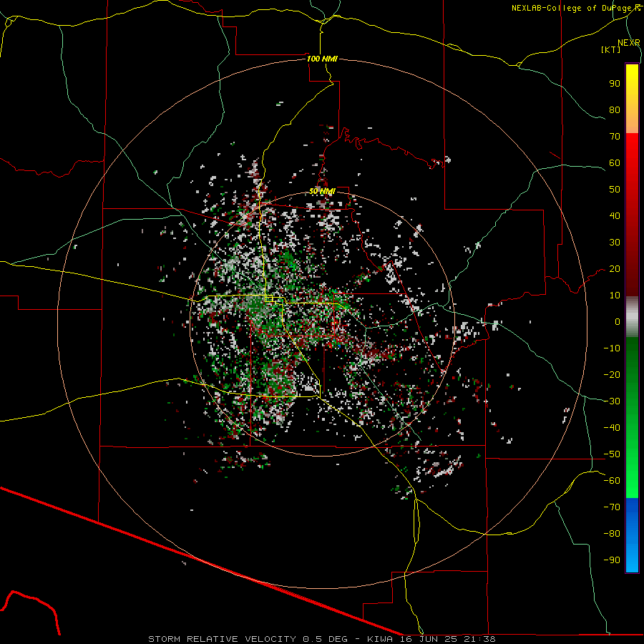
Task: Click the KIWA radar site identifier
Action: [x=380, y=639]
